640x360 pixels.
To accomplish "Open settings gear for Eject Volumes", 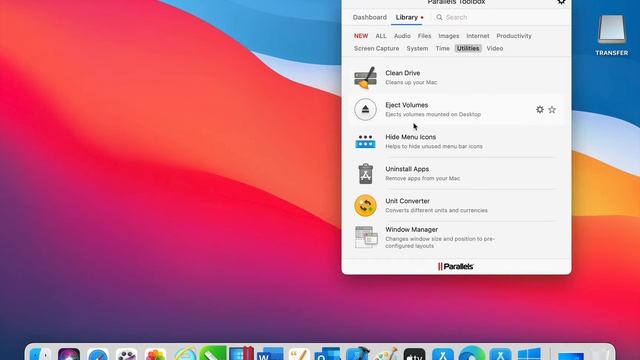I will coord(540,109).
